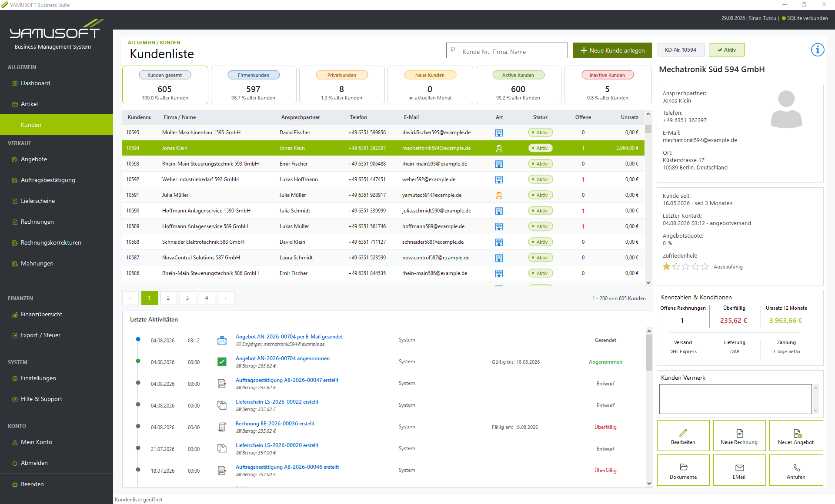Click the private-customer icon in Julia Müller row
This screenshot has width=835, height=504.
pos(499,195)
